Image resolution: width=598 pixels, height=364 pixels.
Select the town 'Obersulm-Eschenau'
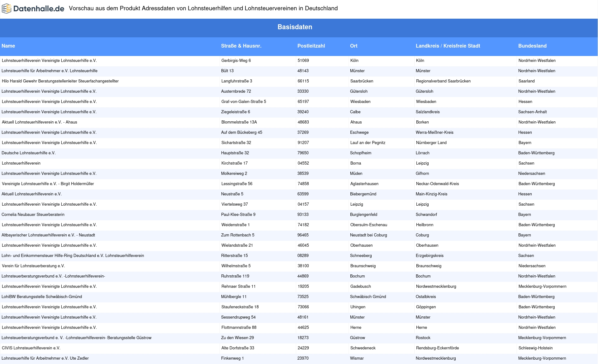tap(369, 225)
